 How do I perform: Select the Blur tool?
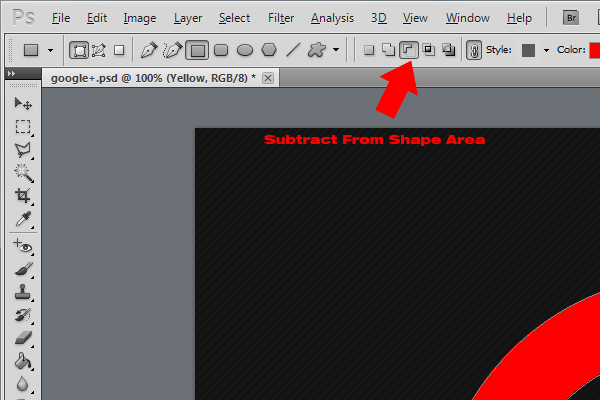pos(23,384)
